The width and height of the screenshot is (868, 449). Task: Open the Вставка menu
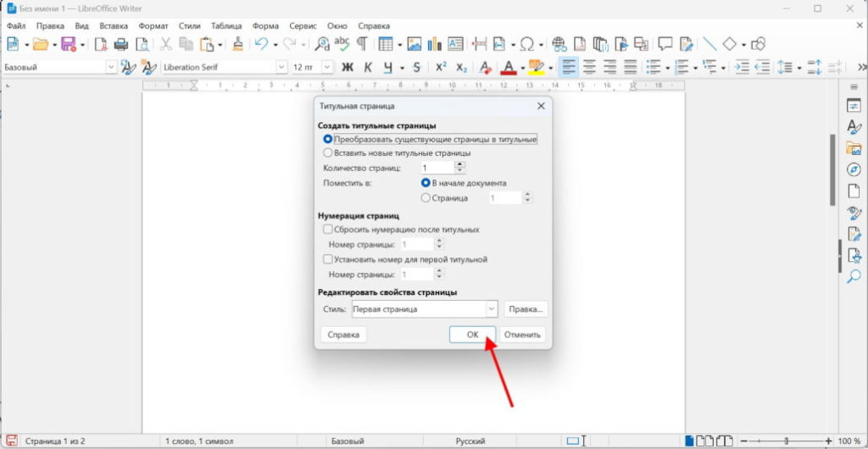click(114, 26)
